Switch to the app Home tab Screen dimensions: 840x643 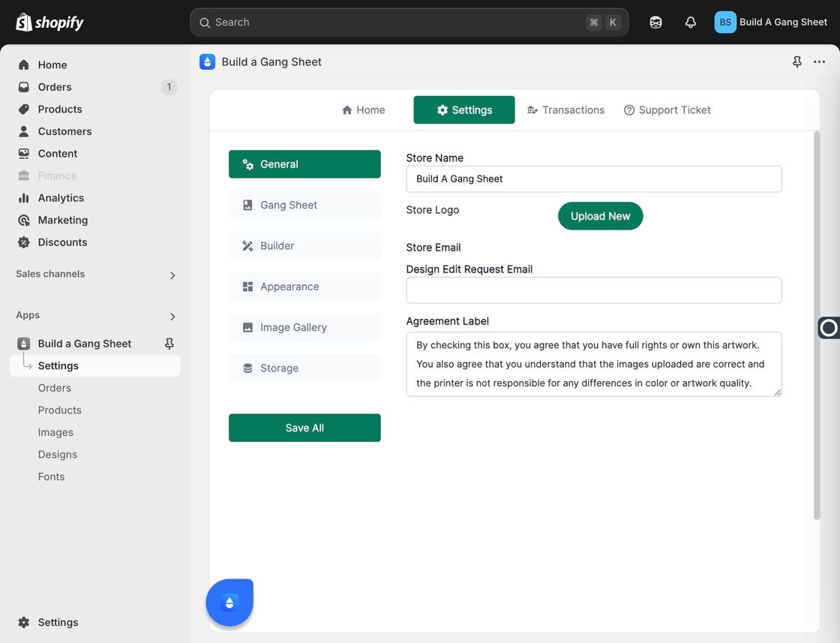363,110
